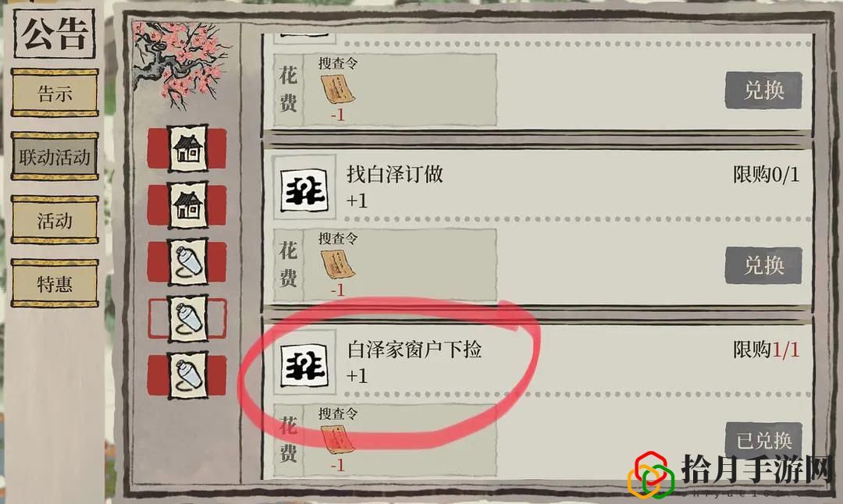Screen dimensions: 843x504
Task: Switch to 联动活动 tab
Action: 55,156
